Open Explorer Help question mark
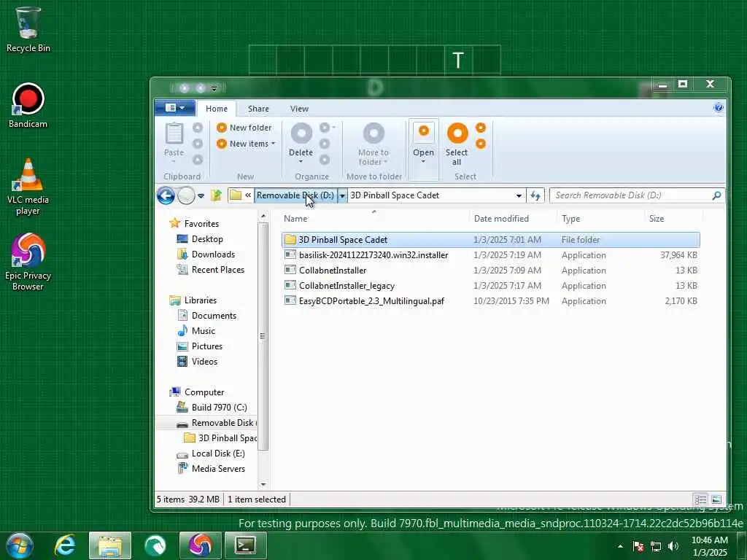The width and height of the screenshot is (747, 560). pyautogui.click(x=719, y=108)
